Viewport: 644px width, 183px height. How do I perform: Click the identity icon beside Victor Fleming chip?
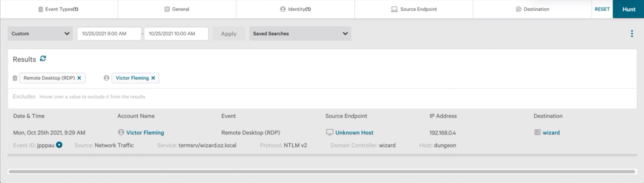107,78
